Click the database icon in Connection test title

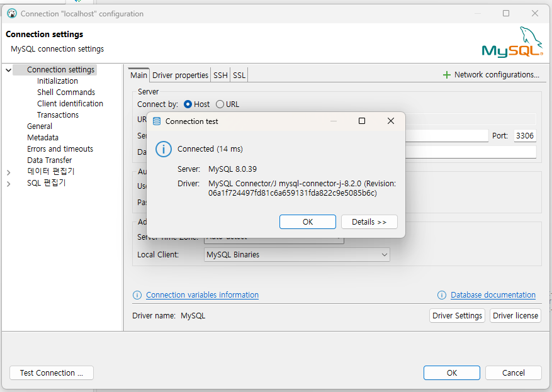coord(157,121)
